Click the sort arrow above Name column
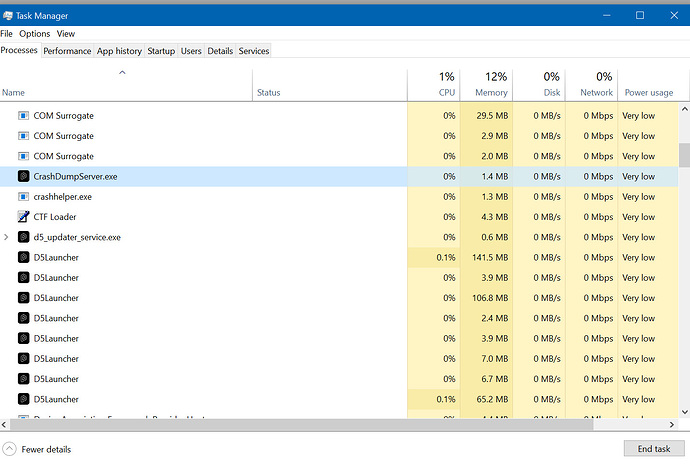Image resolution: width=690 pixels, height=464 pixels. pyautogui.click(x=122, y=72)
